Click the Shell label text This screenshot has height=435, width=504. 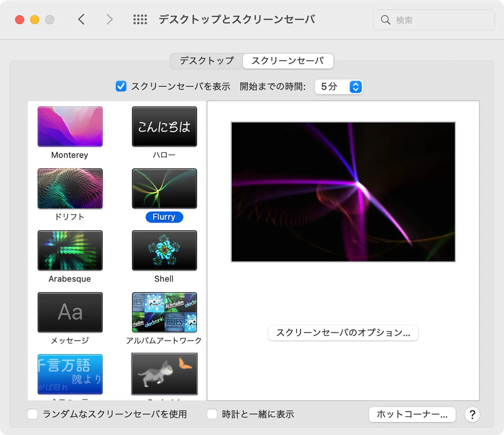(x=164, y=279)
